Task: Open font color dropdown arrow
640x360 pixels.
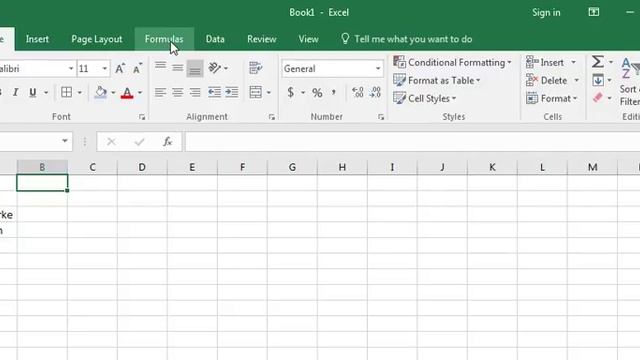Action: click(x=140, y=93)
